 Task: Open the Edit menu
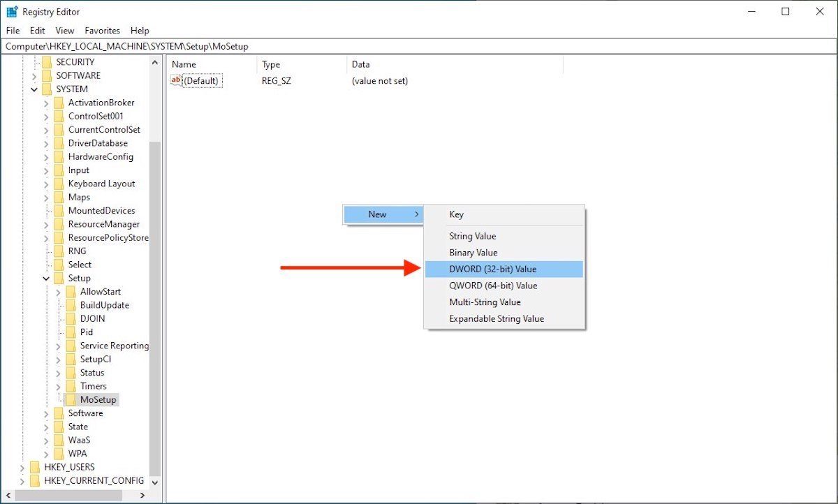[x=38, y=31]
